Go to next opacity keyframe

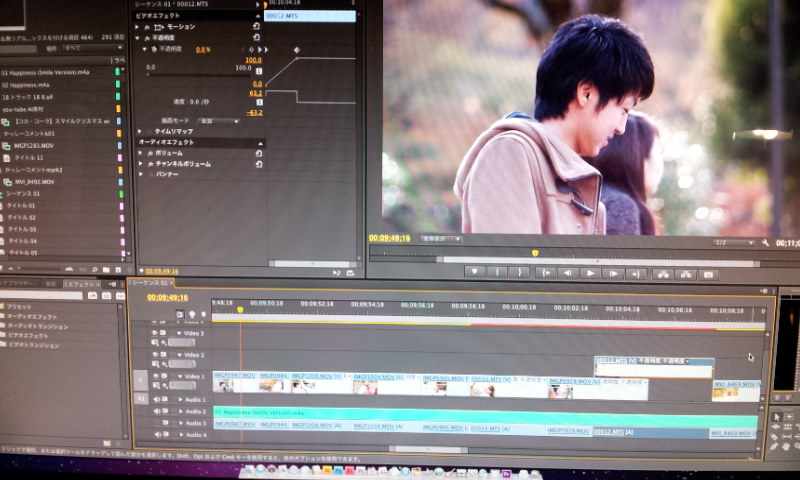pos(259,49)
